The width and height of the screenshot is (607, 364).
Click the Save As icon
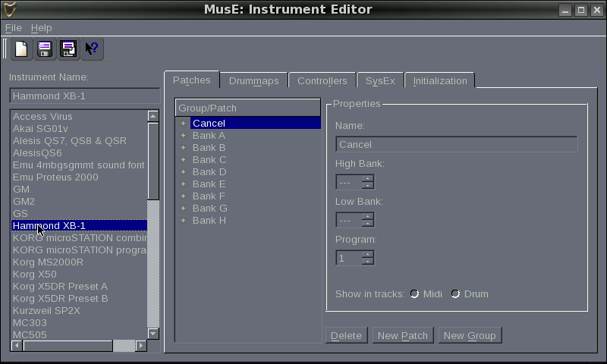[x=68, y=49]
